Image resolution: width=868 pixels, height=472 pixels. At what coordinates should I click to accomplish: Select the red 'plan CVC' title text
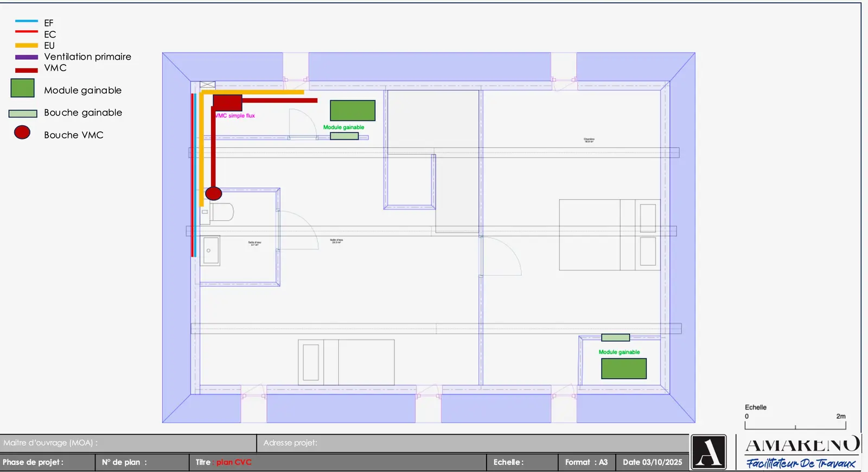(234, 462)
